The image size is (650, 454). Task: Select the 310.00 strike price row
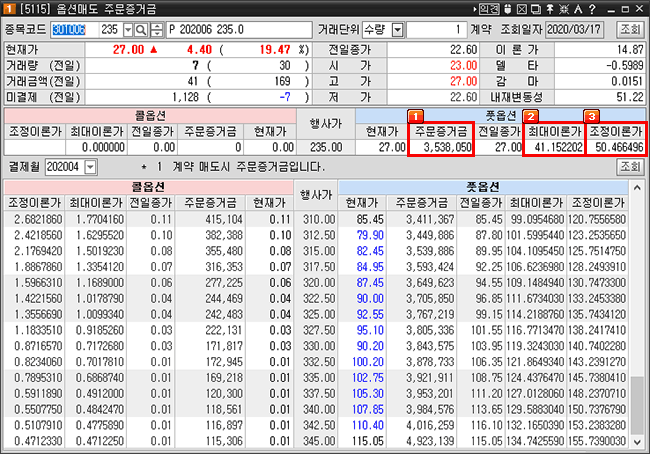point(318,219)
